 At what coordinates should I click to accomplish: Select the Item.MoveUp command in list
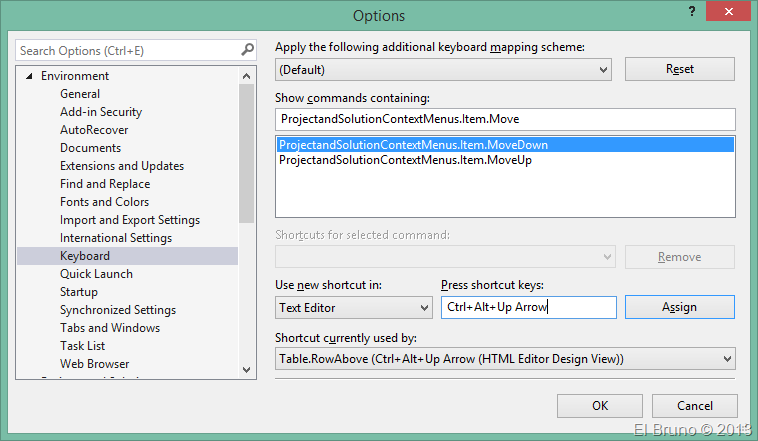[405, 160]
